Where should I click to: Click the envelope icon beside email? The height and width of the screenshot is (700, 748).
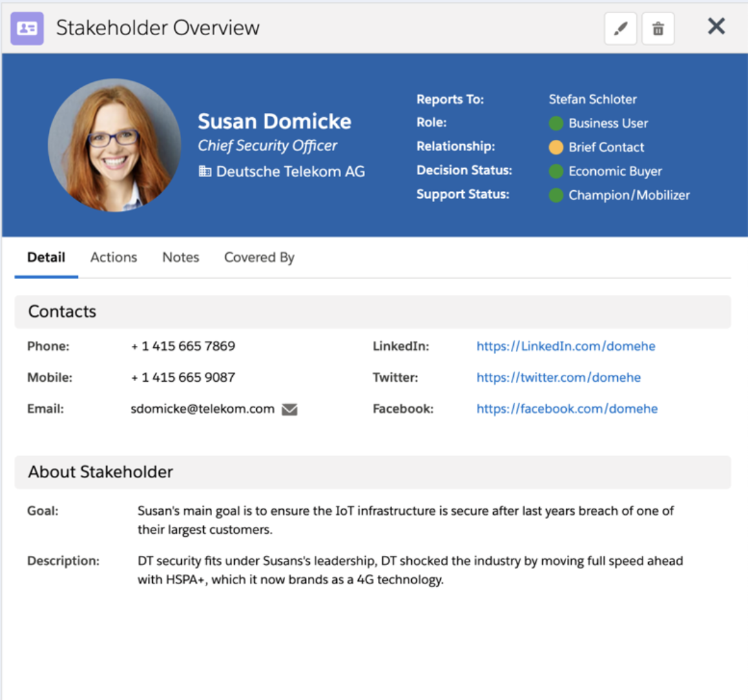coord(289,409)
